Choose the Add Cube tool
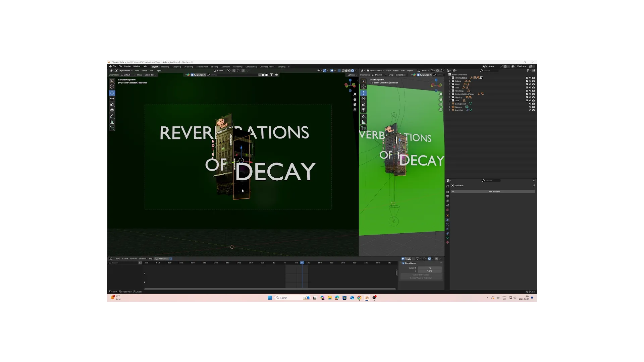 112,128
